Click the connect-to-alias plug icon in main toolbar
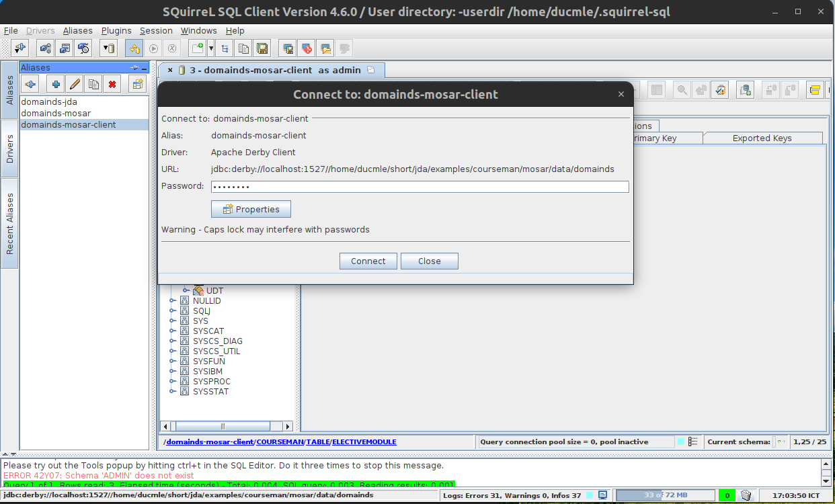The height and width of the screenshot is (504, 835). point(20,48)
